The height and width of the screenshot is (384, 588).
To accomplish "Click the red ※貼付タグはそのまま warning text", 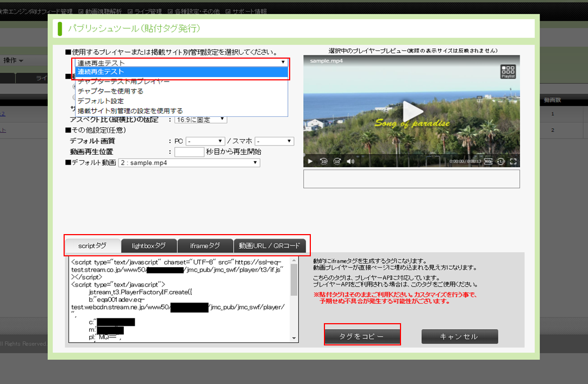I will [x=395, y=298].
